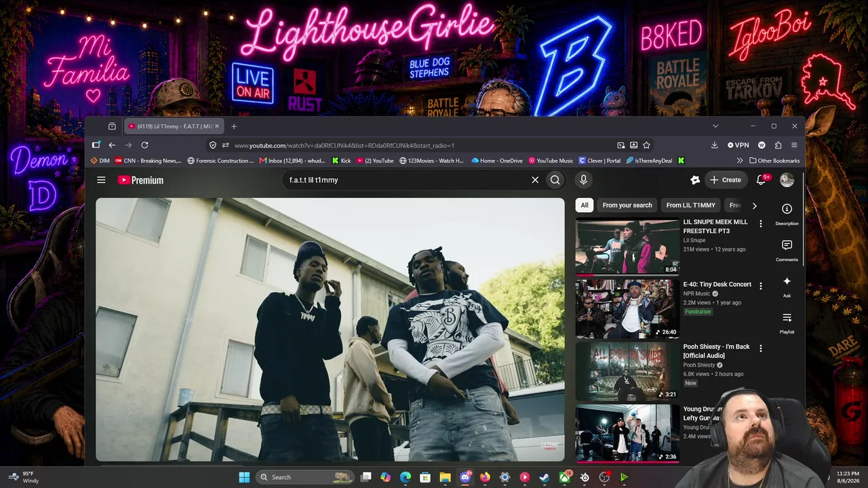Show the Playlist side panel
The image size is (868, 488).
click(x=787, y=322)
